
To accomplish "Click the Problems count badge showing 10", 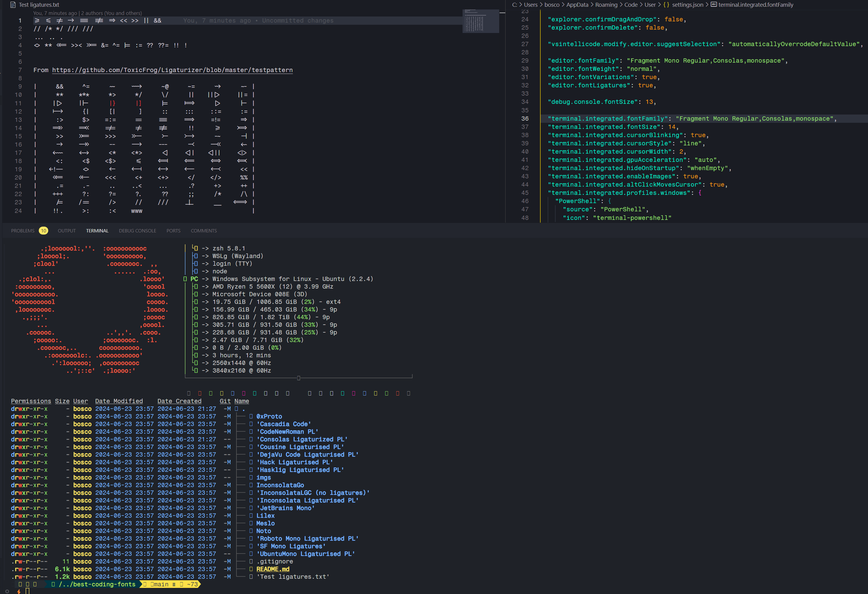I will [x=43, y=231].
